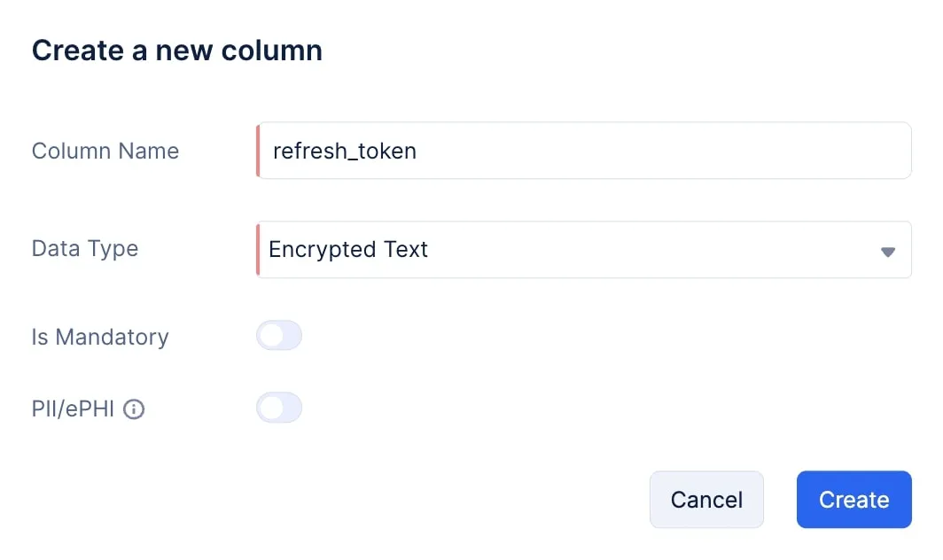This screenshot has height=560, width=943.
Task: Cancel the new column dialog
Action: pyautogui.click(x=706, y=500)
